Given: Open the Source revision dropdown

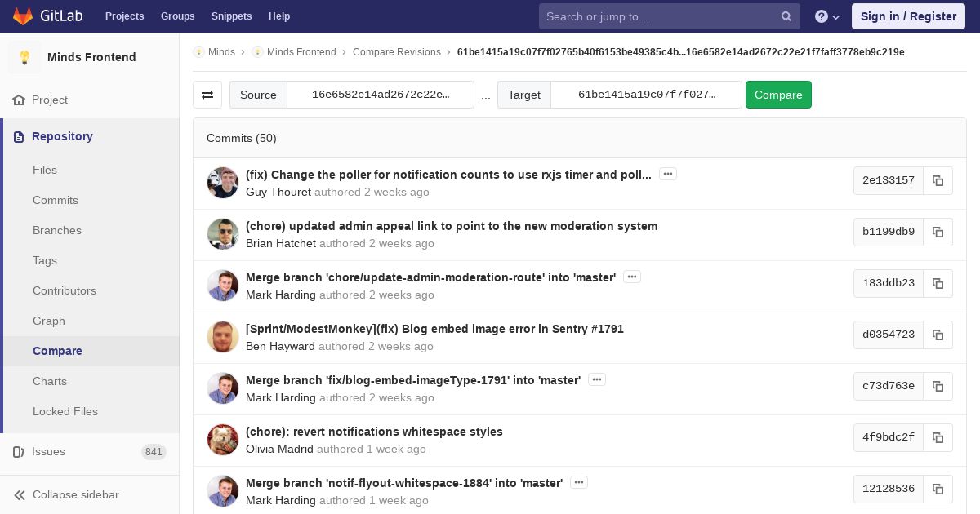Looking at the screenshot, I should point(381,95).
